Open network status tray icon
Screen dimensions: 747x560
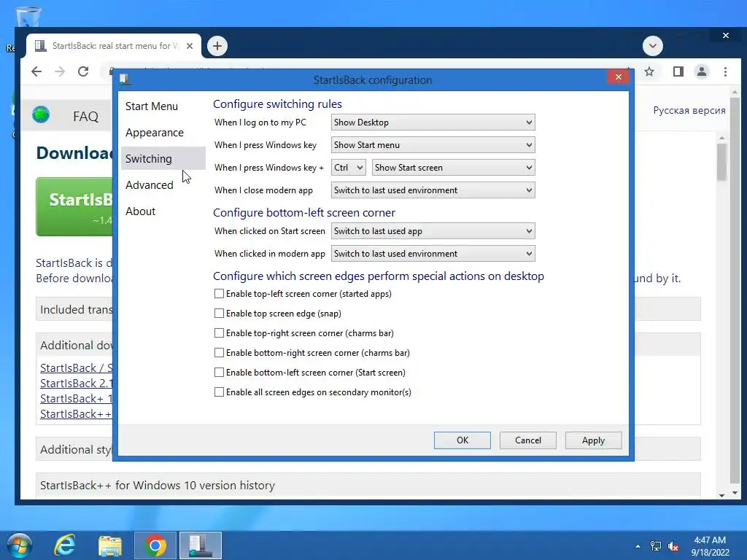(656, 546)
